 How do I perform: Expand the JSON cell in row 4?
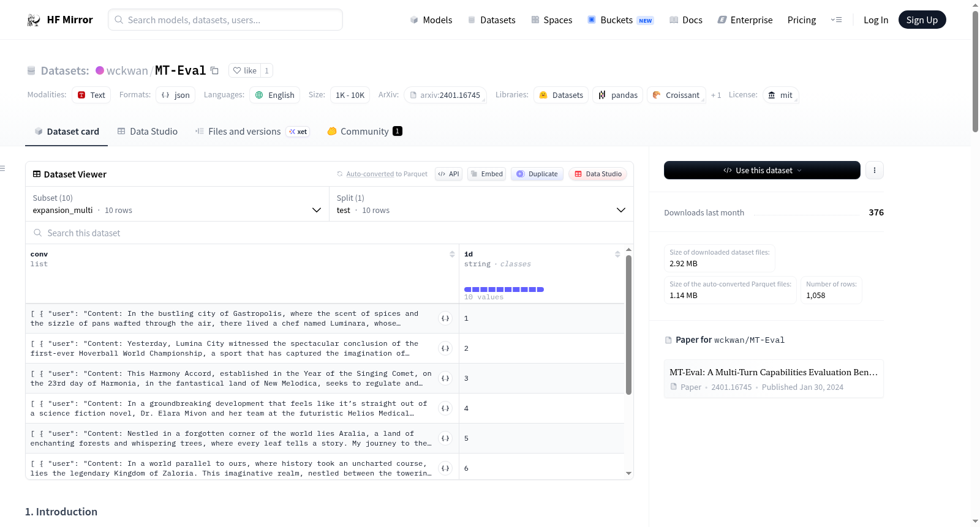(445, 408)
